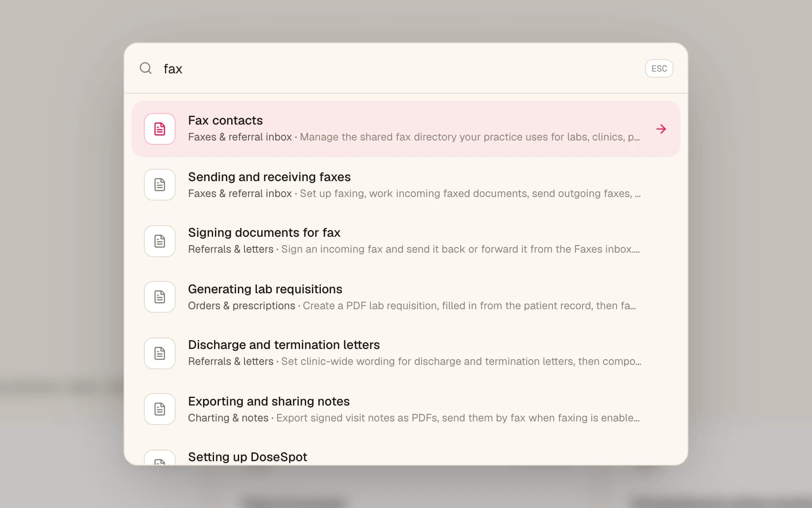Click "Create a PDF lab requisition" description

tap(469, 306)
